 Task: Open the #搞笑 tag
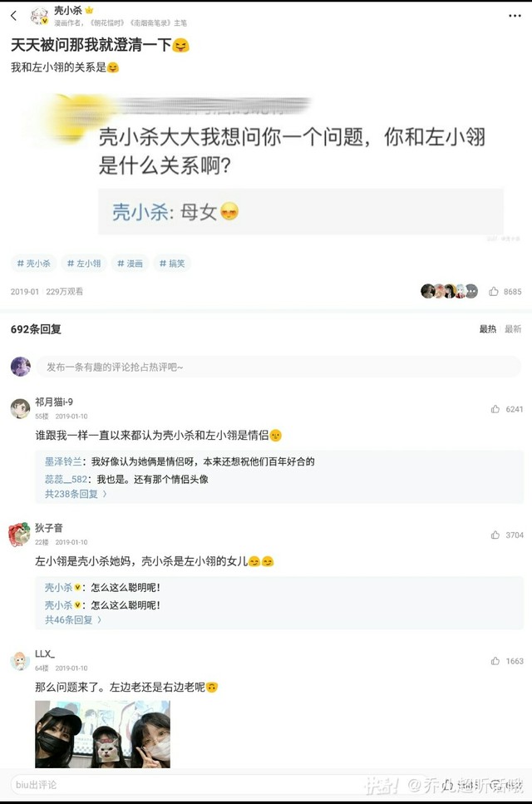pos(173,264)
